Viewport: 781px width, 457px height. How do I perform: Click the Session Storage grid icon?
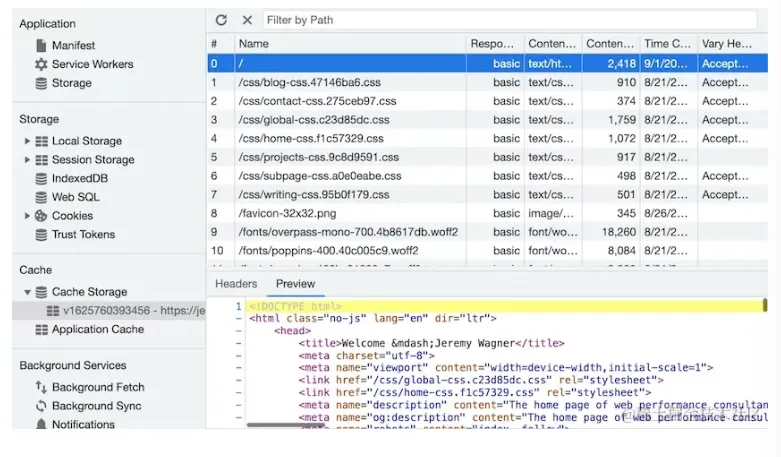tap(42, 160)
